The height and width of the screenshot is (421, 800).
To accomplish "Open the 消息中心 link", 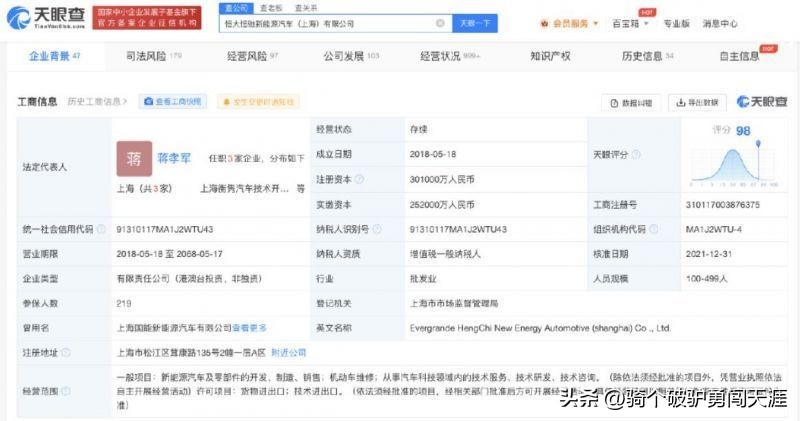I will (719, 23).
